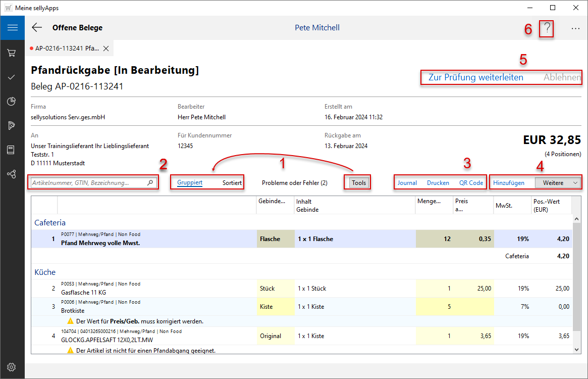The image size is (588, 379).
Task: Open the share network sidebar icon
Action: 12,174
